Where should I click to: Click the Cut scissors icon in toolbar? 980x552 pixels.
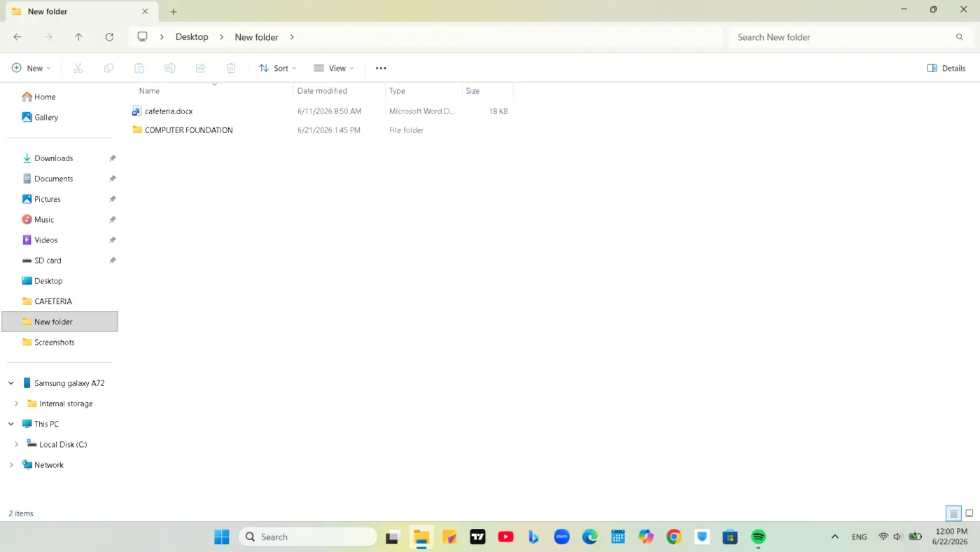coord(78,68)
